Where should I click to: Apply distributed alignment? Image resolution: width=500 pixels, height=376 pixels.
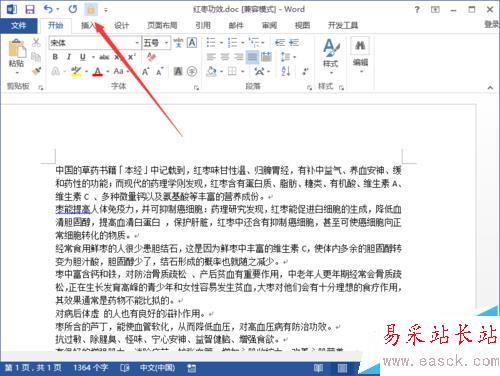266,57
